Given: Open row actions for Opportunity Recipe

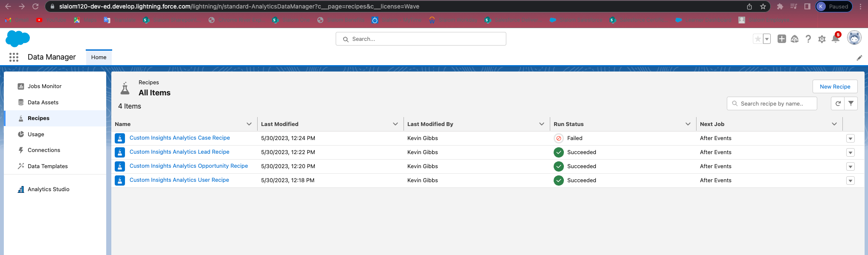Looking at the screenshot, I should pos(851,166).
